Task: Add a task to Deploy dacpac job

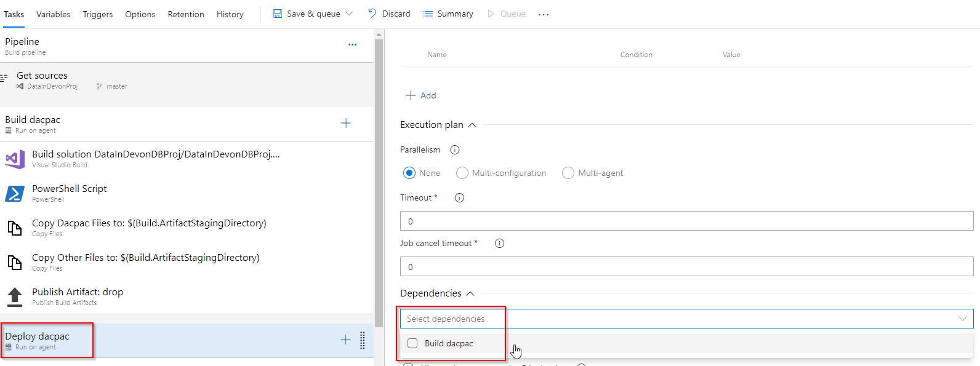Action: pos(346,340)
